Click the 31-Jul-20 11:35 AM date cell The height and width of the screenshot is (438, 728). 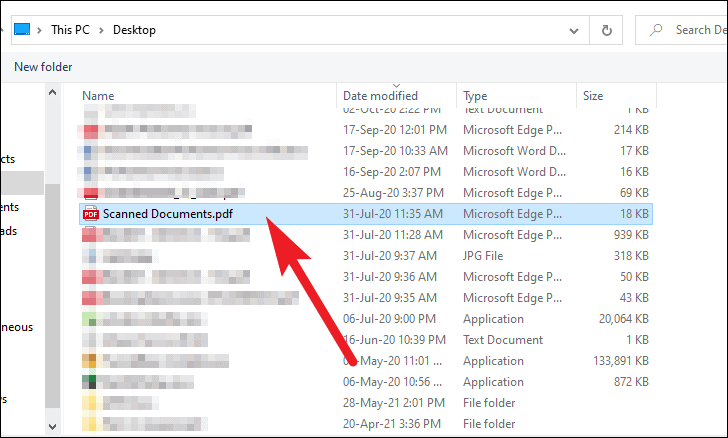(393, 214)
